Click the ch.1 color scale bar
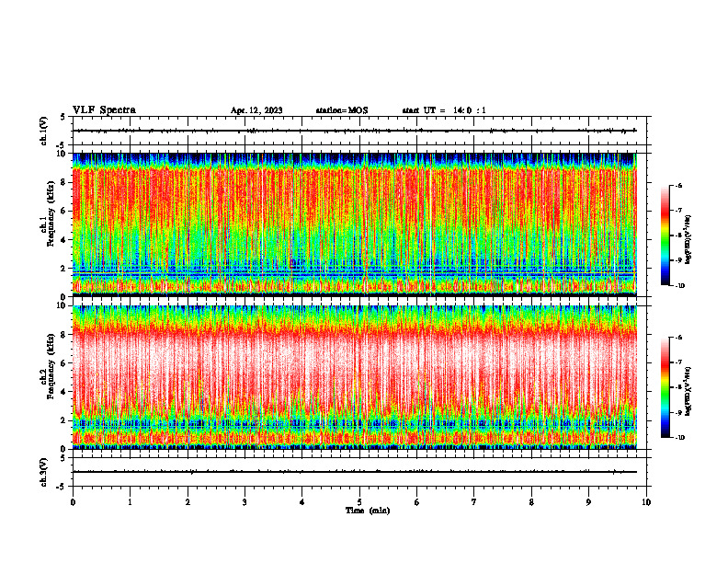 coord(665,236)
